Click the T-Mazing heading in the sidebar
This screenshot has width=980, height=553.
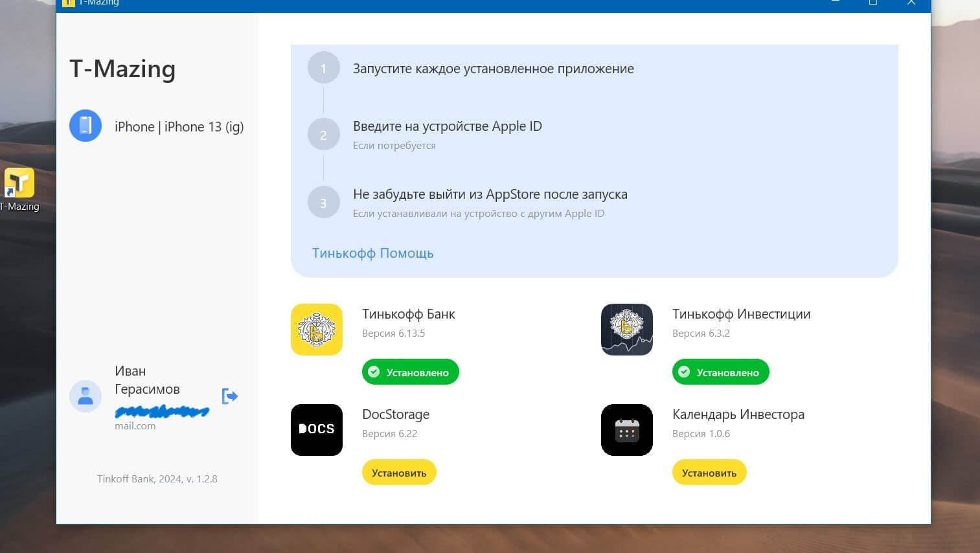[122, 69]
